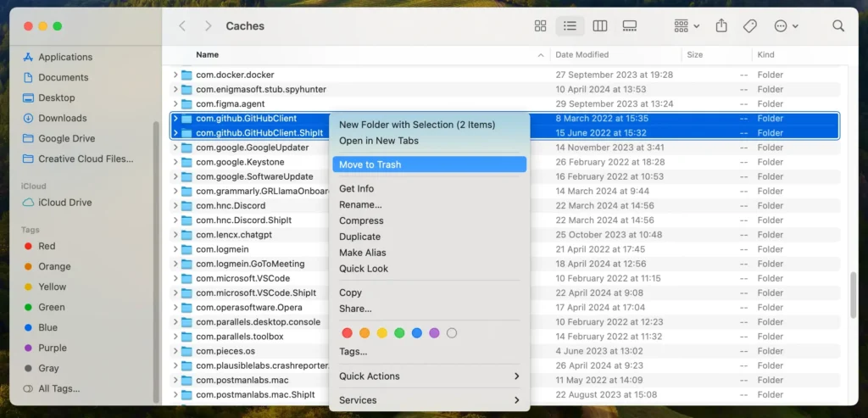Open Documents in the sidebar

coord(63,77)
